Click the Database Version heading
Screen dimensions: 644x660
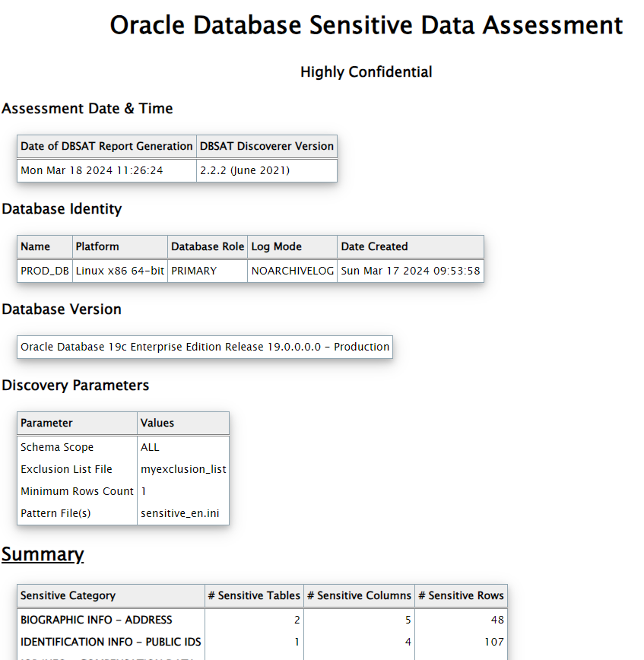click(x=62, y=309)
